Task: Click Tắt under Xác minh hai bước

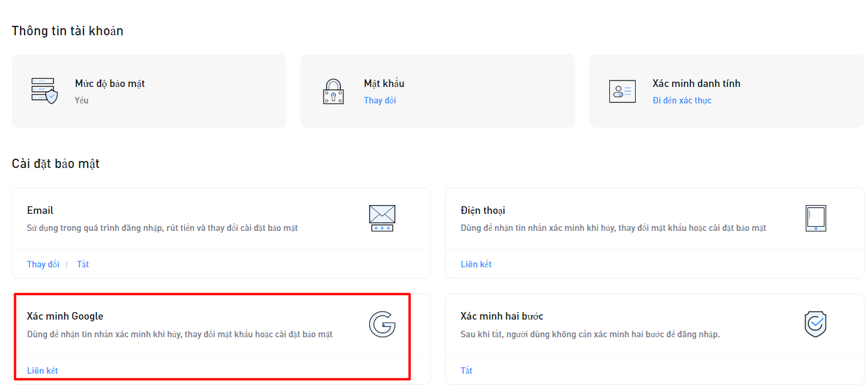Action: coord(466,371)
